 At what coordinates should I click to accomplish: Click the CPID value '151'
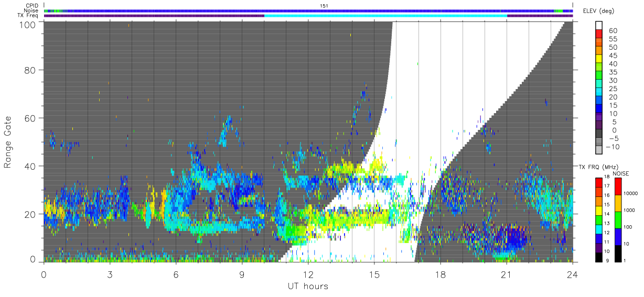pos(324,5)
